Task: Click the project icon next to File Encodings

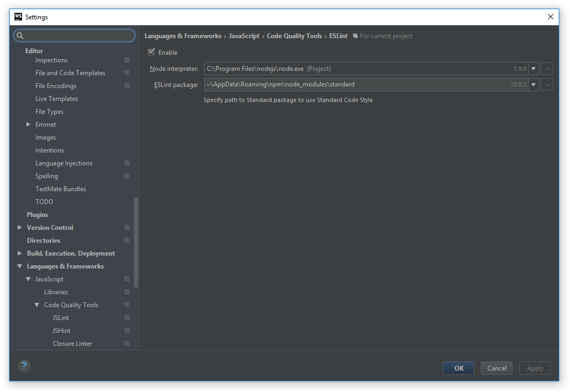Action: tap(127, 86)
